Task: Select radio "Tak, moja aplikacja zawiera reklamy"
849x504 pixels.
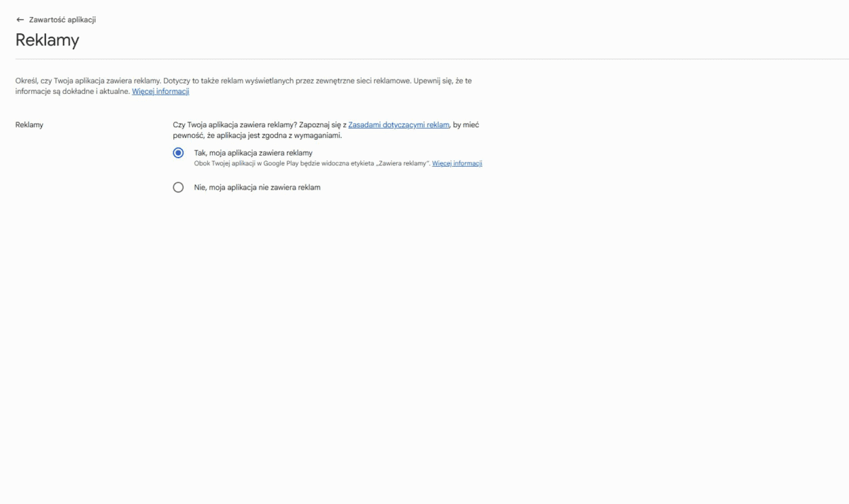Action: [178, 153]
